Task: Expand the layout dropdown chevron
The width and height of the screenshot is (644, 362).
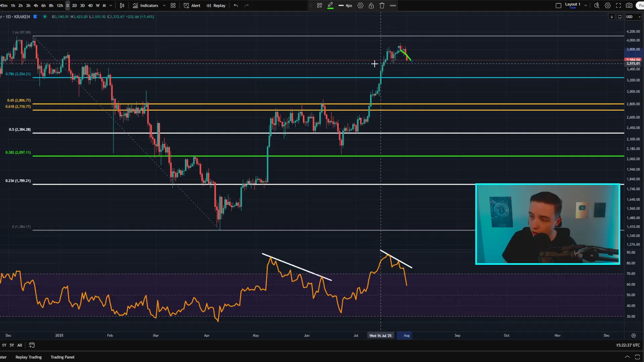Action: [586, 6]
